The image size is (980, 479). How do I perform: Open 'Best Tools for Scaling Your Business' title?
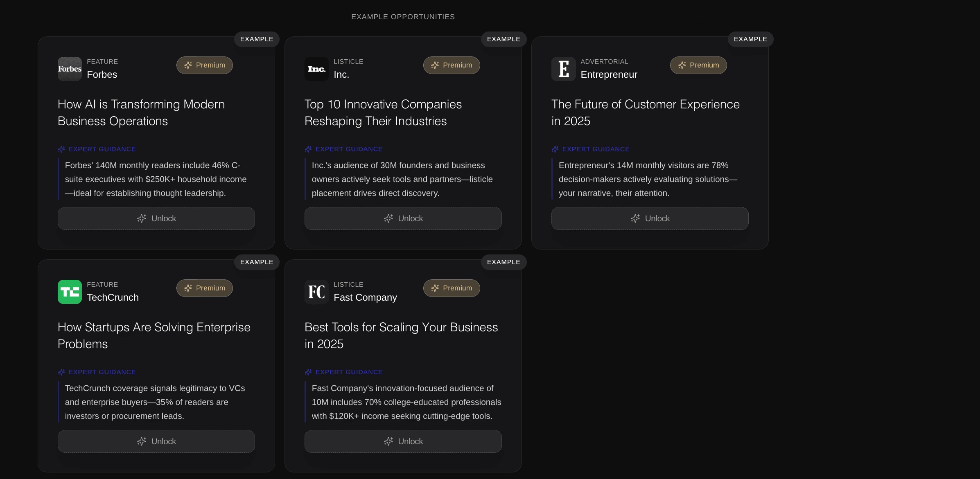click(x=401, y=335)
